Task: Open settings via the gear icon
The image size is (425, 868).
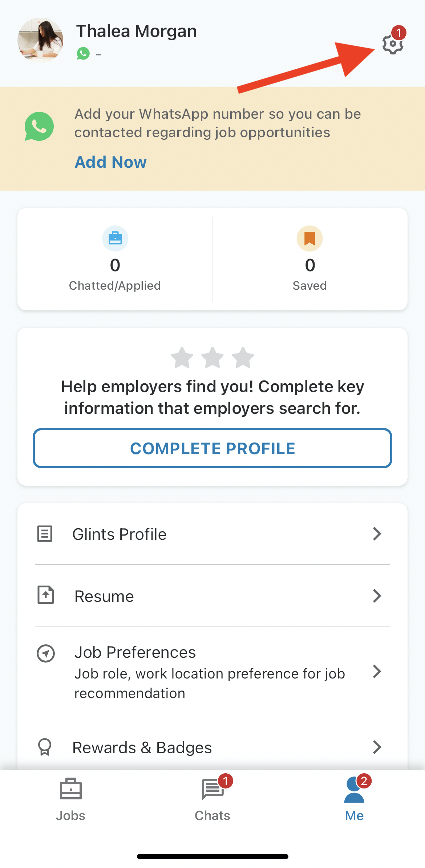Action: pos(393,44)
